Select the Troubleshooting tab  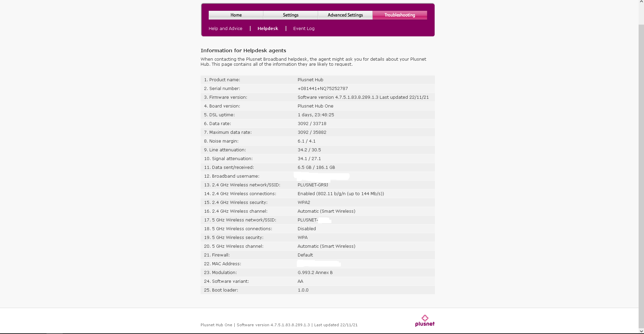pos(400,15)
